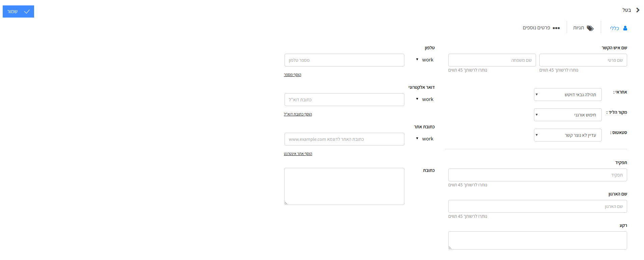Click the הוסף מספר link
This screenshot has width=644, height=260.
[292, 75]
